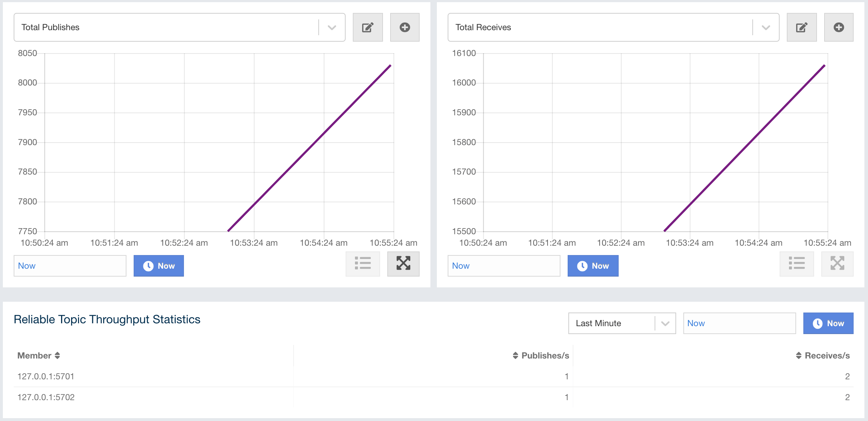Click time input field under Publishes chart
The image size is (868, 421).
(x=70, y=266)
